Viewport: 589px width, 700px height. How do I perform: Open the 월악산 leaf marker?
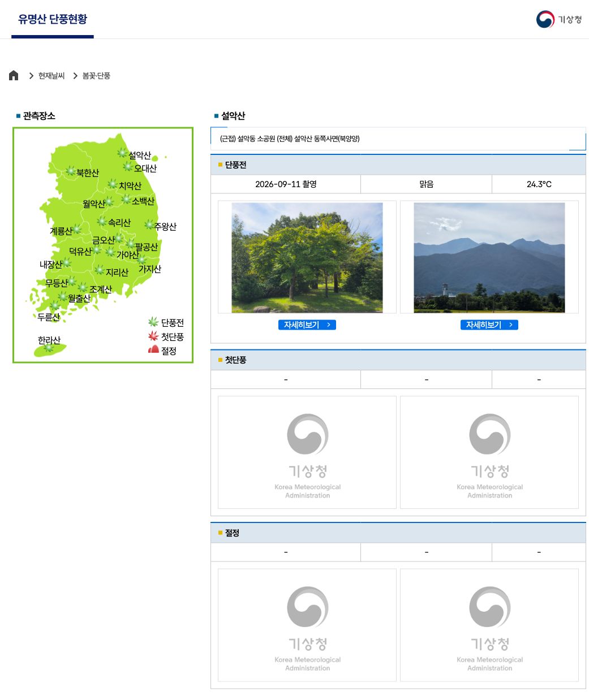109,202
